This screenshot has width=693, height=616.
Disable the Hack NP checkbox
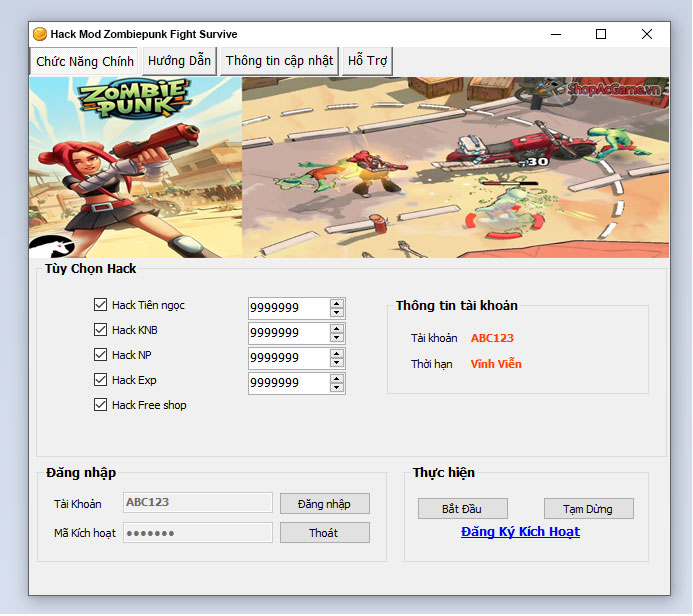100,354
